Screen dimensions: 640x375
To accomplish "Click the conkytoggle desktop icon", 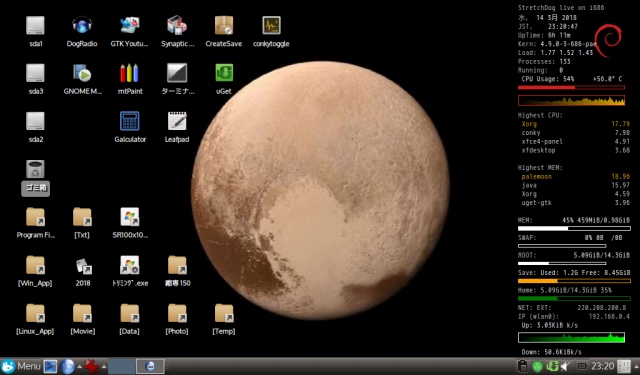I will (271, 26).
